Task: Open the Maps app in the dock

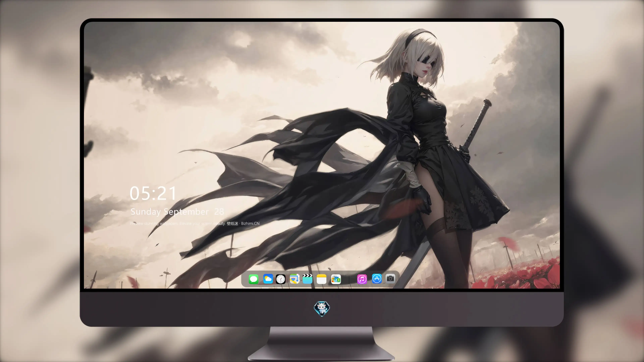Action: 294,279
